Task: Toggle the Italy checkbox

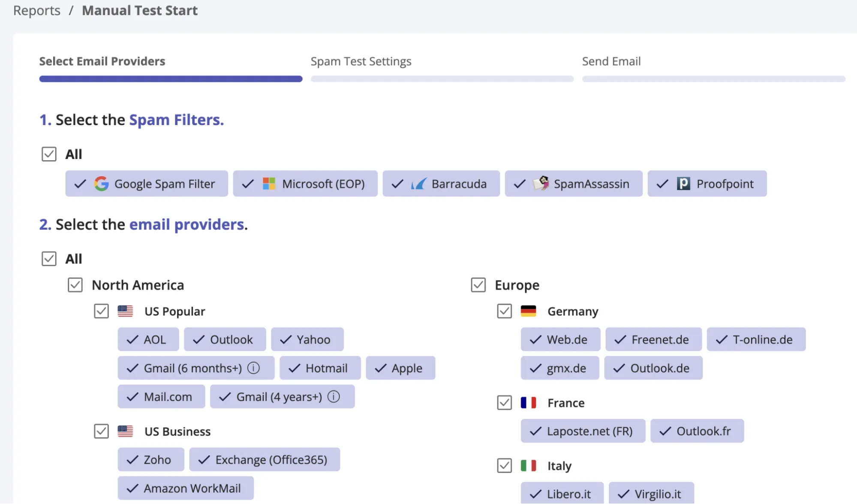Action: pyautogui.click(x=504, y=465)
